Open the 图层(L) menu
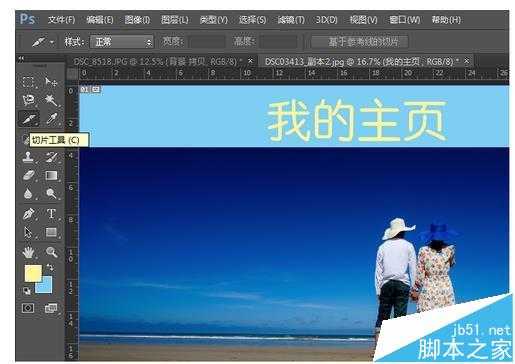This screenshot has width=515, height=364. click(175, 20)
